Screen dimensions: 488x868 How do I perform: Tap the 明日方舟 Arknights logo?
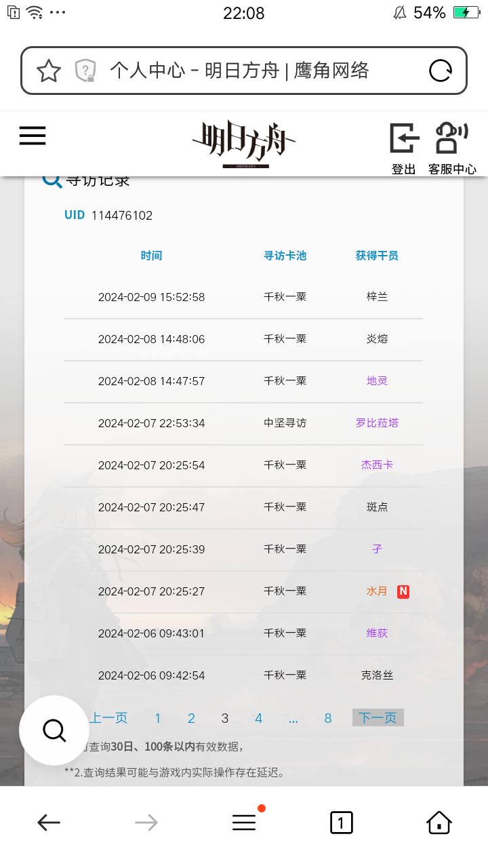point(244,144)
